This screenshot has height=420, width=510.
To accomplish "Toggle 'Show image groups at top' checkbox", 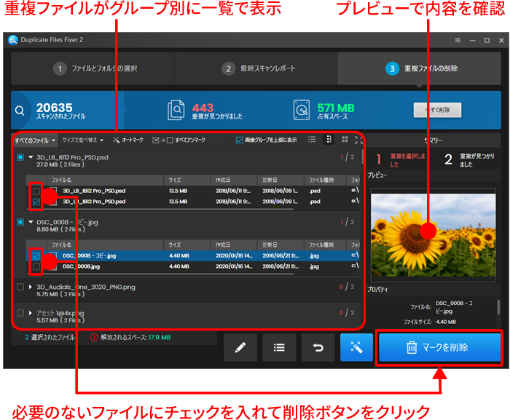I will click(x=239, y=140).
